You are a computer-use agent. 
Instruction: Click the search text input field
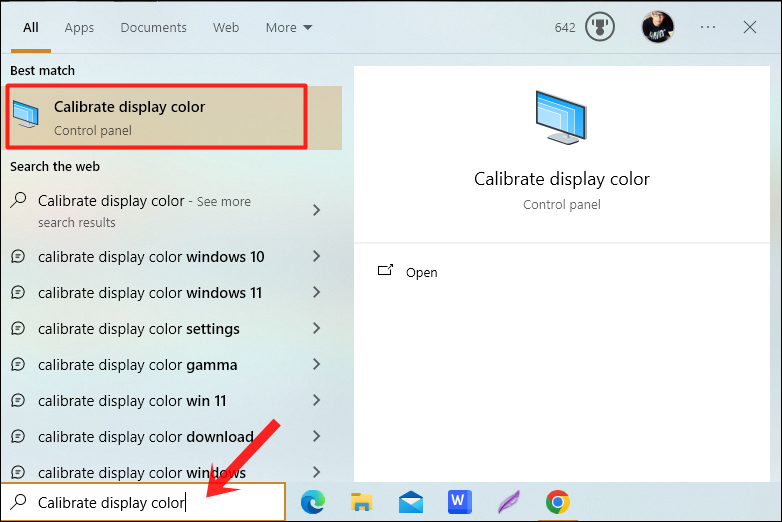pos(143,502)
